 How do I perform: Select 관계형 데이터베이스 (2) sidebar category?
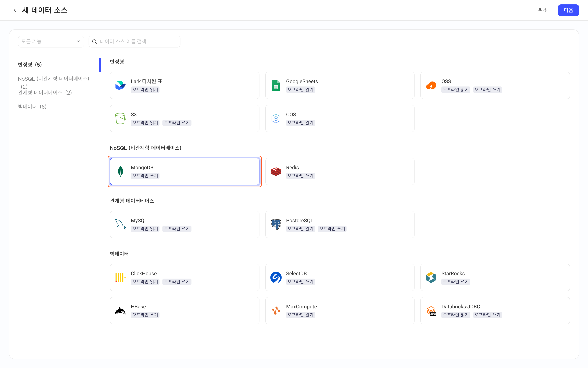[x=45, y=93]
